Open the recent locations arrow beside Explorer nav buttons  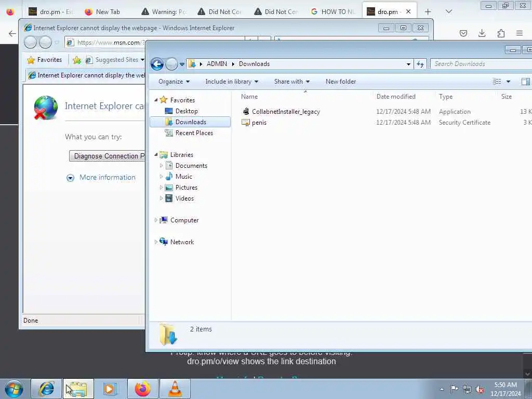(x=182, y=64)
